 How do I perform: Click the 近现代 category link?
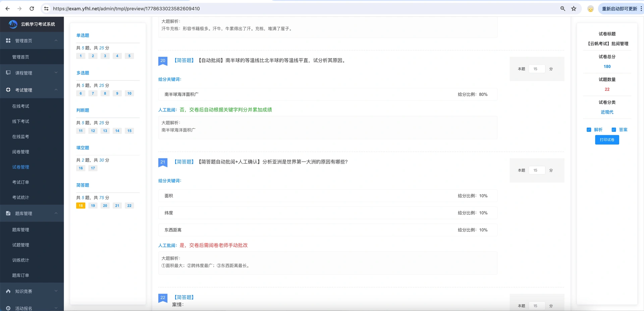[607, 112]
